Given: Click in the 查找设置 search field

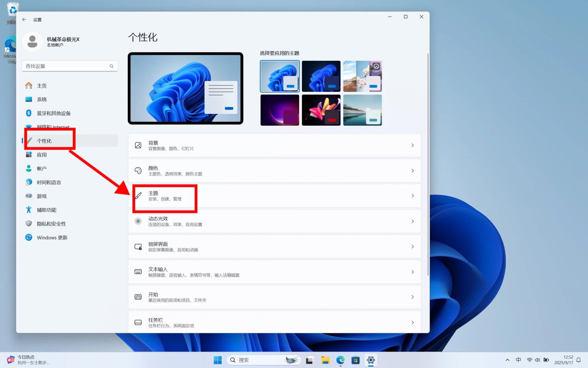Looking at the screenshot, I should [x=70, y=66].
